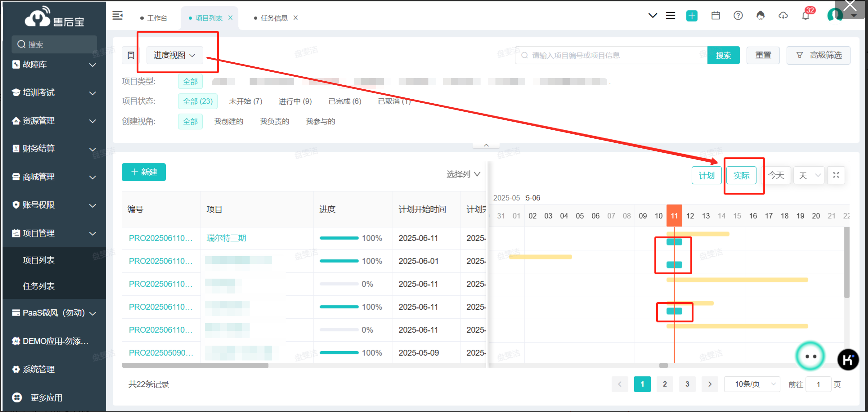This screenshot has height=412, width=868.
Task: Open the 10条/页 page size dropdown
Action: click(752, 384)
